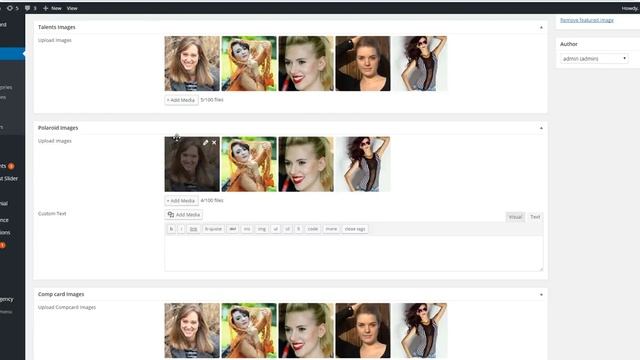Select Polaroid sunglasses model thumbnail

(363, 164)
